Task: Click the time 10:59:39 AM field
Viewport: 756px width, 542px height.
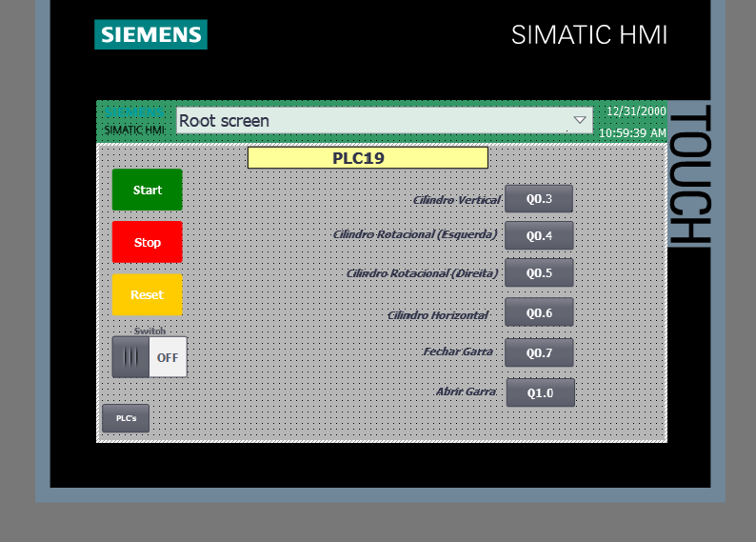Action: tap(632, 132)
